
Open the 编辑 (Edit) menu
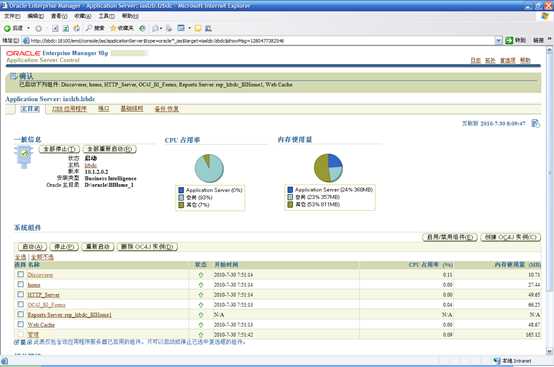36,16
